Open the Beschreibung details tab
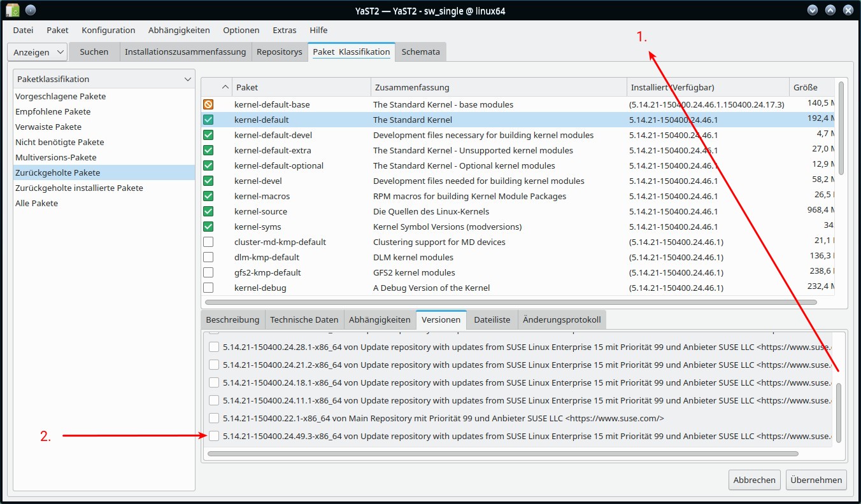The width and height of the screenshot is (861, 504). [232, 319]
